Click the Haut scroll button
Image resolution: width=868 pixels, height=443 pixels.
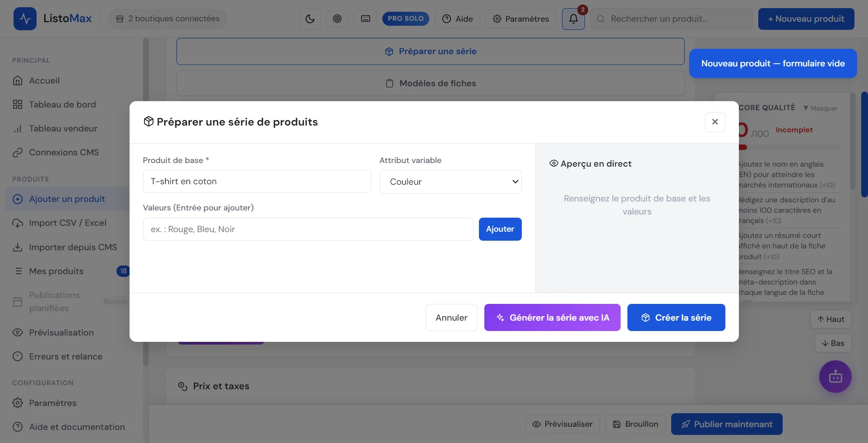tap(831, 319)
